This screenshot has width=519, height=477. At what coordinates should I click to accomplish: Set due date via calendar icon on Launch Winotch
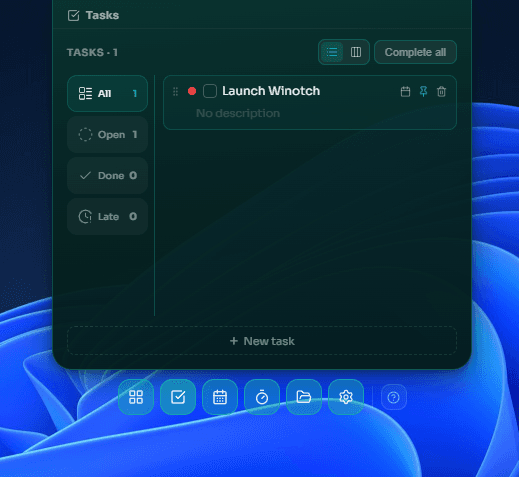click(x=405, y=91)
